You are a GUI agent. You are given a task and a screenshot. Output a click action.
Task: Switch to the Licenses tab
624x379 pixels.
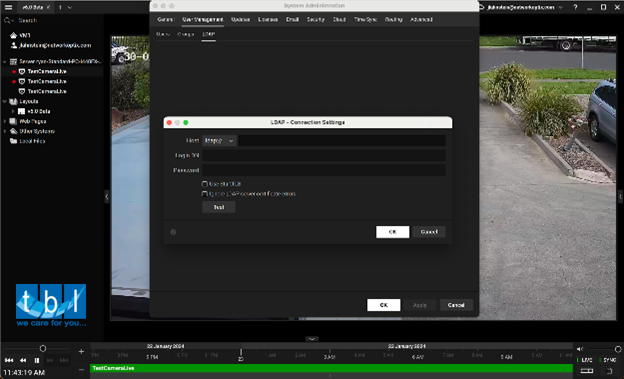268,20
